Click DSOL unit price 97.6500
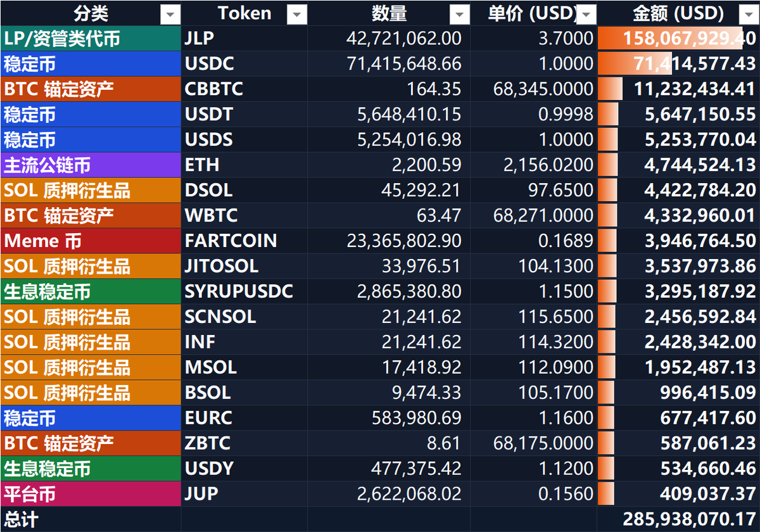 pos(534,190)
